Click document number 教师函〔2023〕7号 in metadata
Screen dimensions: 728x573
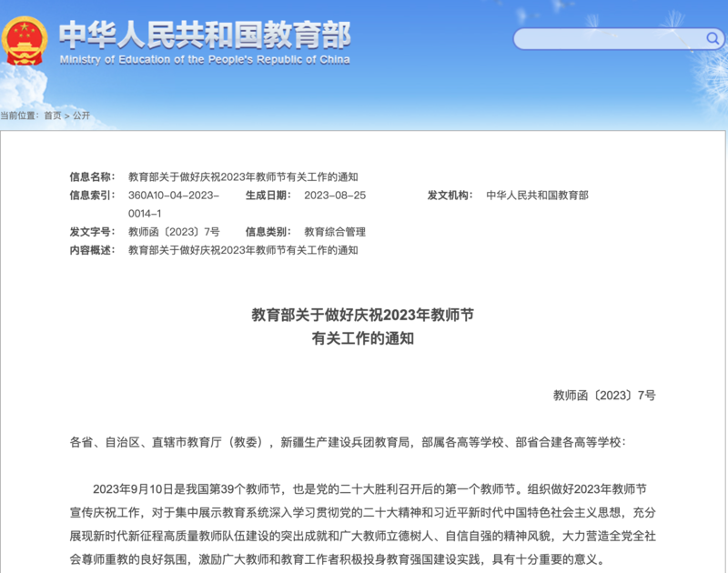(173, 232)
